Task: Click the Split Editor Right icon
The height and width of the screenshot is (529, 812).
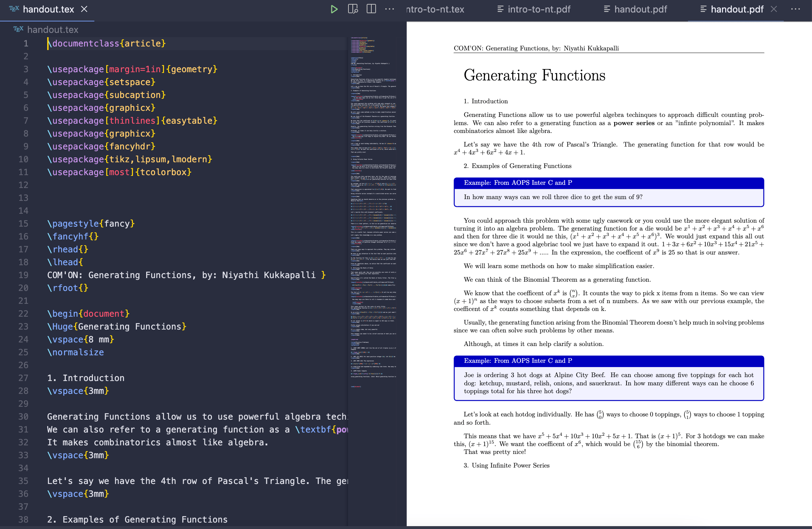Action: pos(371,9)
